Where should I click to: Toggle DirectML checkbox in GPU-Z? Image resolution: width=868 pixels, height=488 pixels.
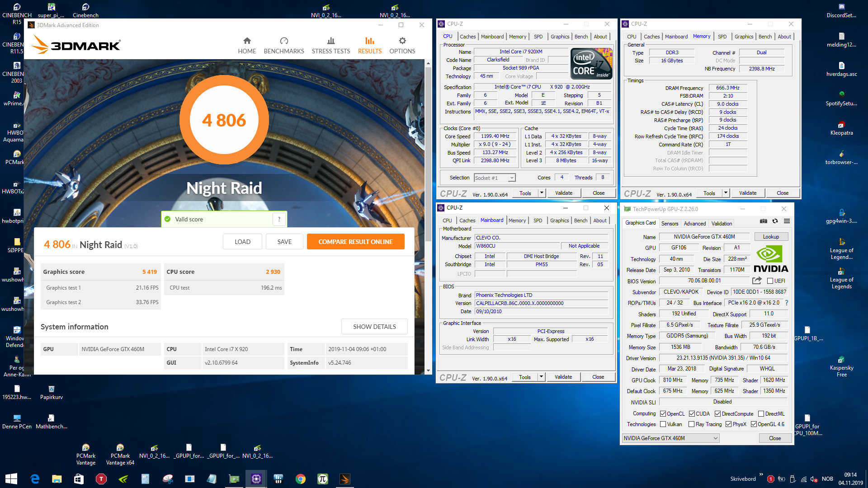761,414
